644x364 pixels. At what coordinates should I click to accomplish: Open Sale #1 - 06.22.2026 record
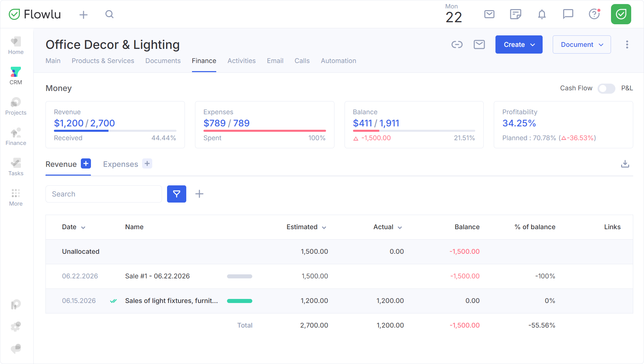[157, 276]
